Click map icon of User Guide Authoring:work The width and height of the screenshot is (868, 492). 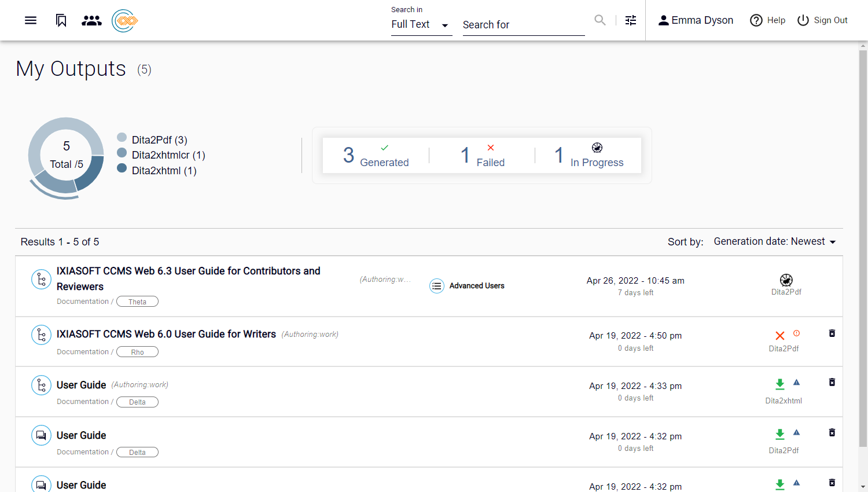(41, 385)
